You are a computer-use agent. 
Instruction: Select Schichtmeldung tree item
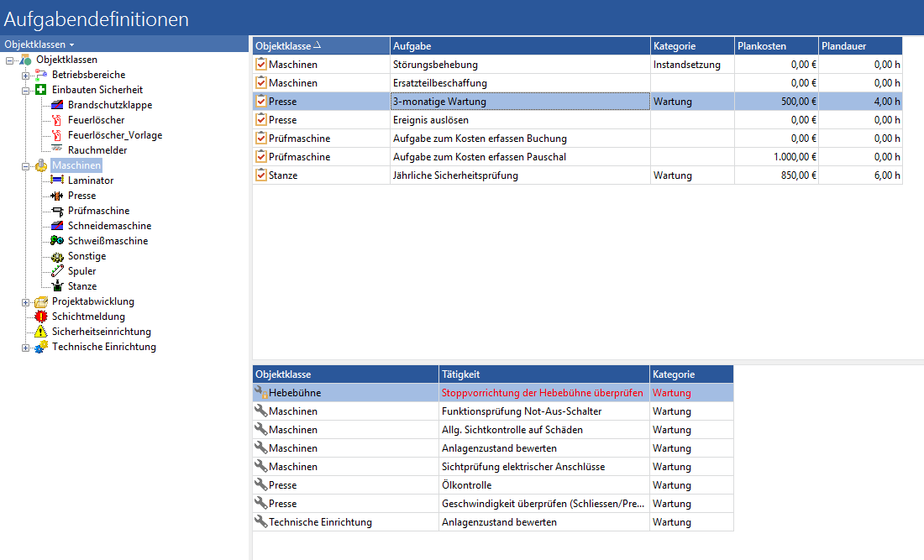[88, 317]
